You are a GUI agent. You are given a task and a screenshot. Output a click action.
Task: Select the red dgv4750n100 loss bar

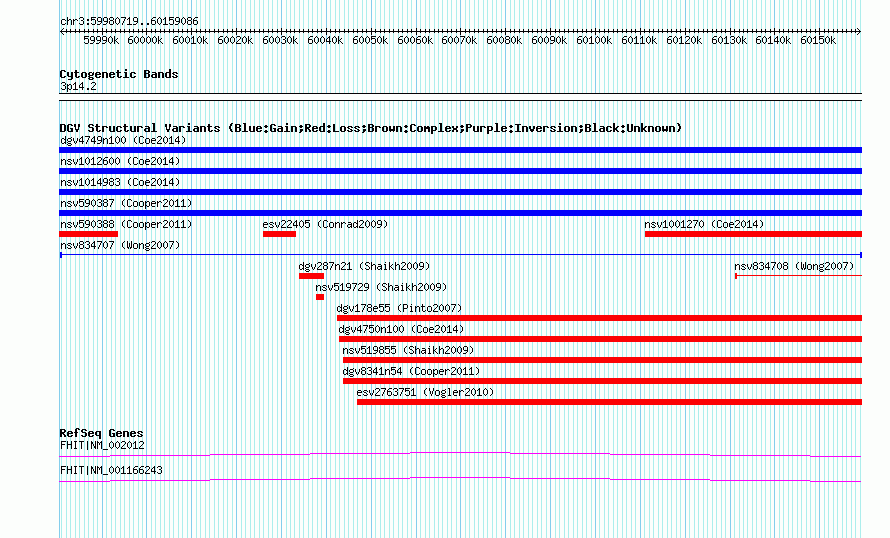pos(601,339)
